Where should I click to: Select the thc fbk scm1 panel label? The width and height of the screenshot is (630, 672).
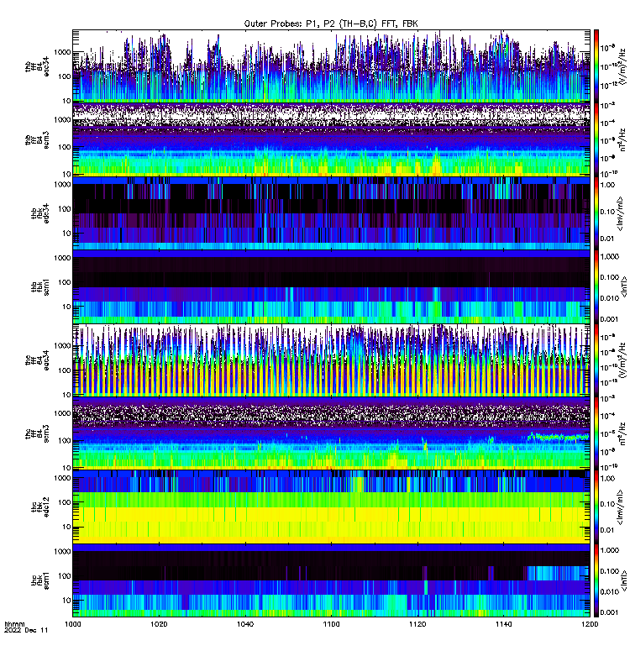pyautogui.click(x=40, y=580)
